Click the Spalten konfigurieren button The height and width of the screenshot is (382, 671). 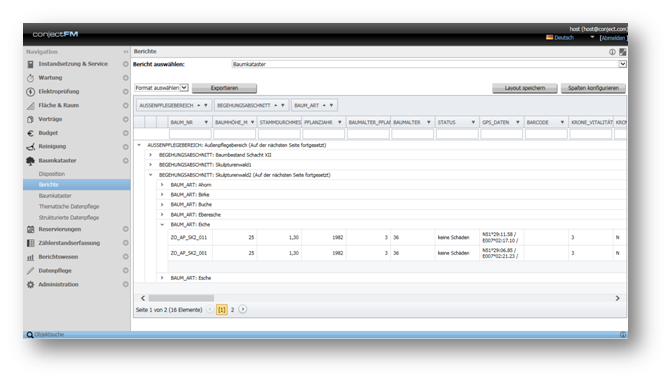pyautogui.click(x=593, y=88)
